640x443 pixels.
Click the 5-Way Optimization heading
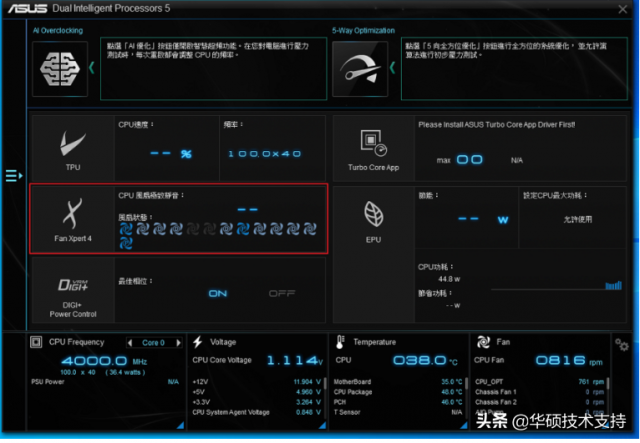(363, 31)
